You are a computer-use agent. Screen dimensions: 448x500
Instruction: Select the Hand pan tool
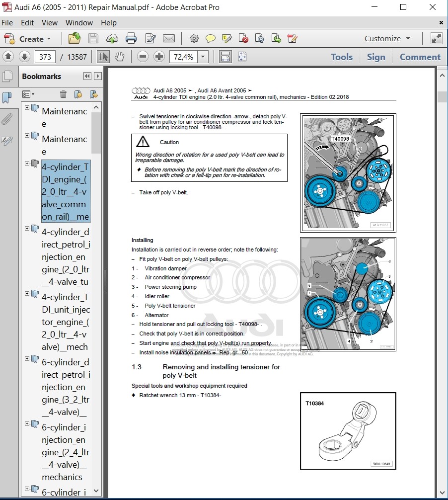click(119, 57)
